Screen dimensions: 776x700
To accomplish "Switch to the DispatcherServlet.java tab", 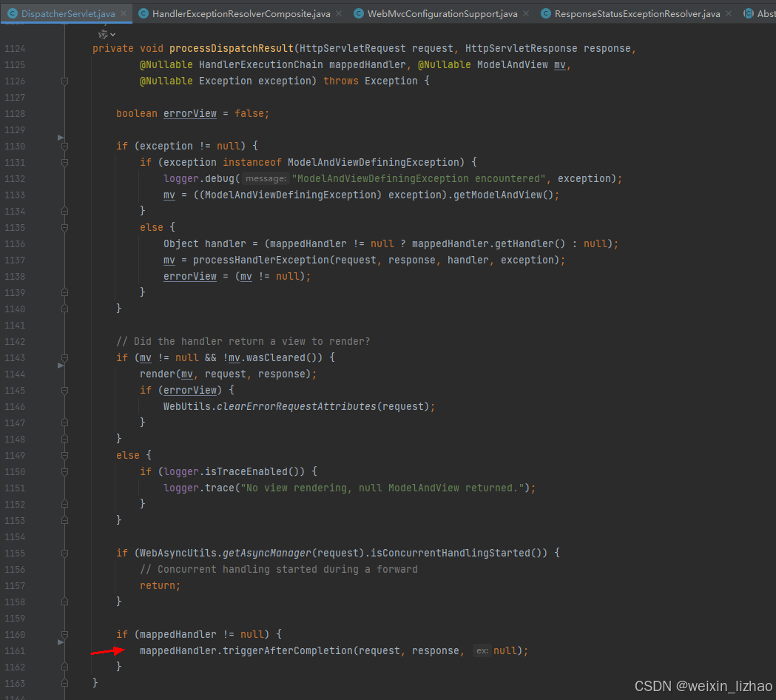I will point(68,14).
